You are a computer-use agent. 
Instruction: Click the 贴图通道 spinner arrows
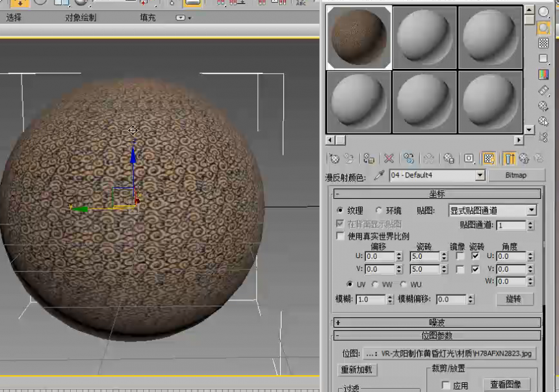pos(530,225)
